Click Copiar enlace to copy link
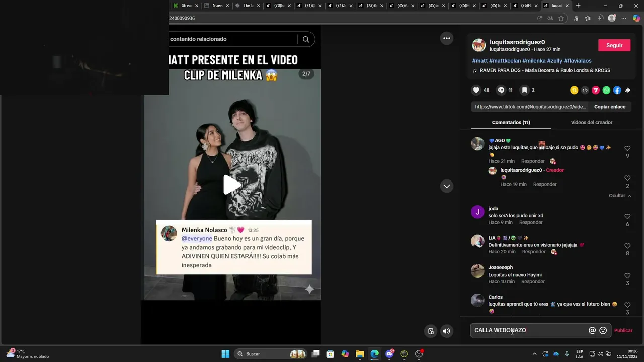This screenshot has width=644, height=362. point(610,107)
